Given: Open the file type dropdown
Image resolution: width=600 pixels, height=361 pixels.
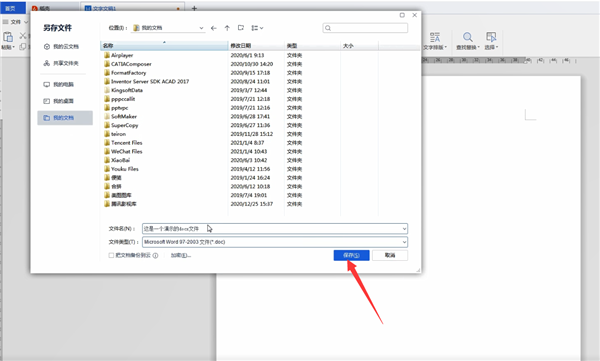Looking at the screenshot, I should [404, 242].
